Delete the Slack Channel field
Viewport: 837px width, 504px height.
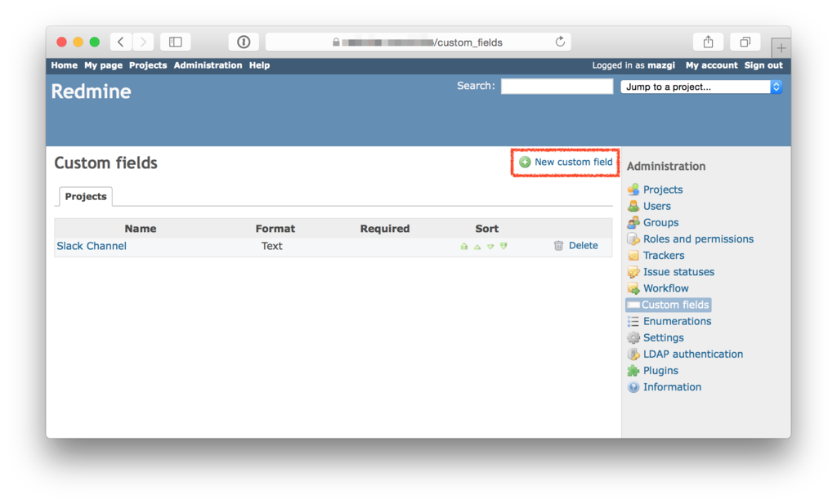pyautogui.click(x=583, y=245)
